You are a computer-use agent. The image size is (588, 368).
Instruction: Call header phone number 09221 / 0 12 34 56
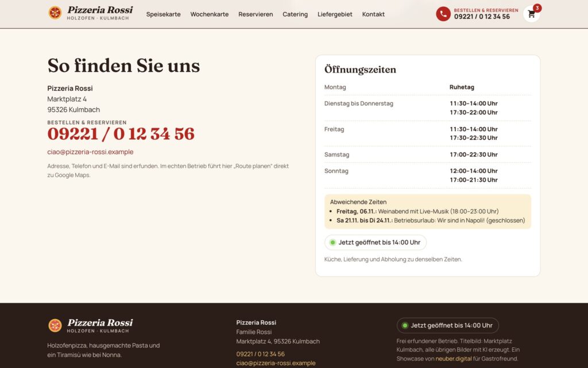tap(482, 17)
